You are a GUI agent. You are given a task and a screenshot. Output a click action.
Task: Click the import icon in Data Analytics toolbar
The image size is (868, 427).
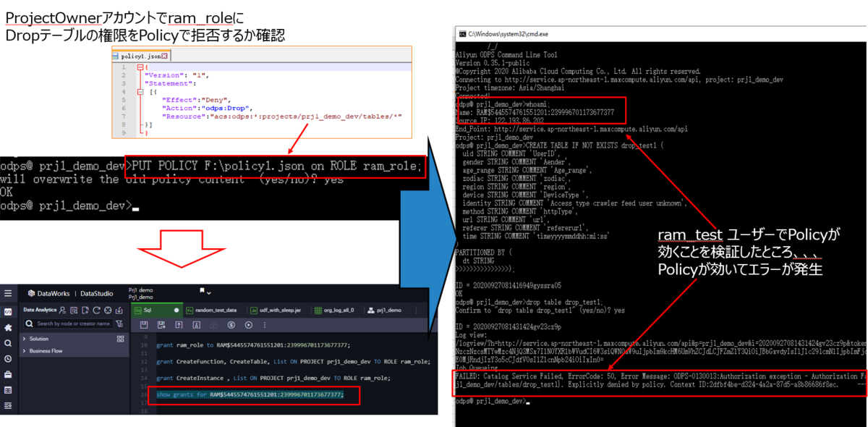point(119,310)
